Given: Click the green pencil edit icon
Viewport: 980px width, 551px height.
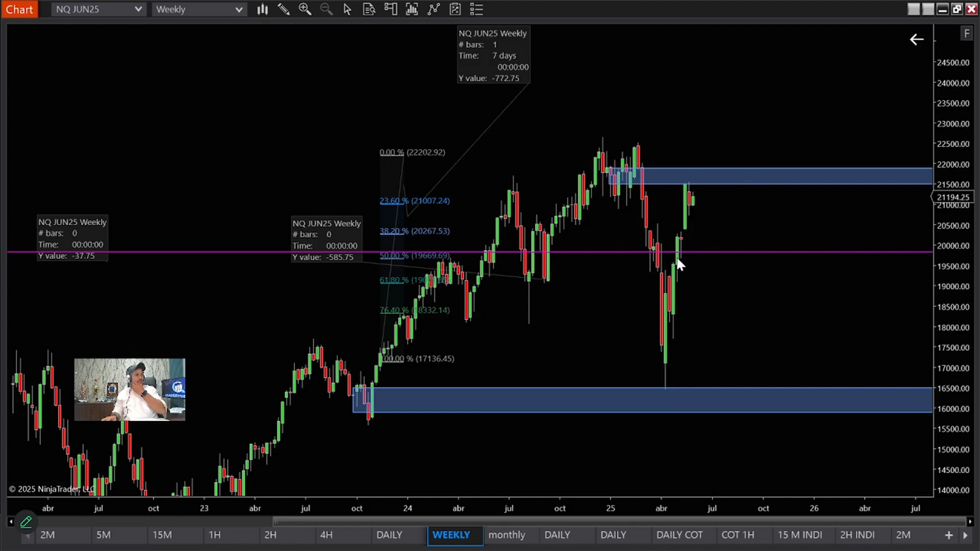Looking at the screenshot, I should click(x=26, y=522).
